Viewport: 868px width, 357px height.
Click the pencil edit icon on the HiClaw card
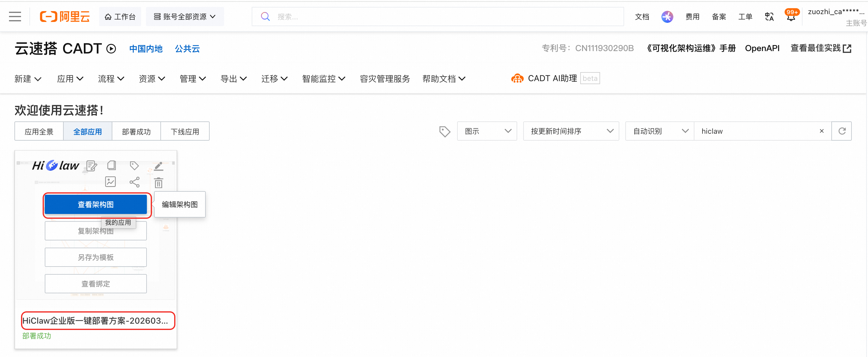point(158,166)
